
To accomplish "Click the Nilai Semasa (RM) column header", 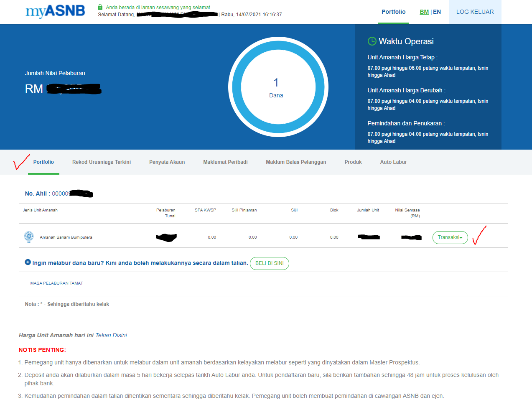I will click(x=407, y=213).
